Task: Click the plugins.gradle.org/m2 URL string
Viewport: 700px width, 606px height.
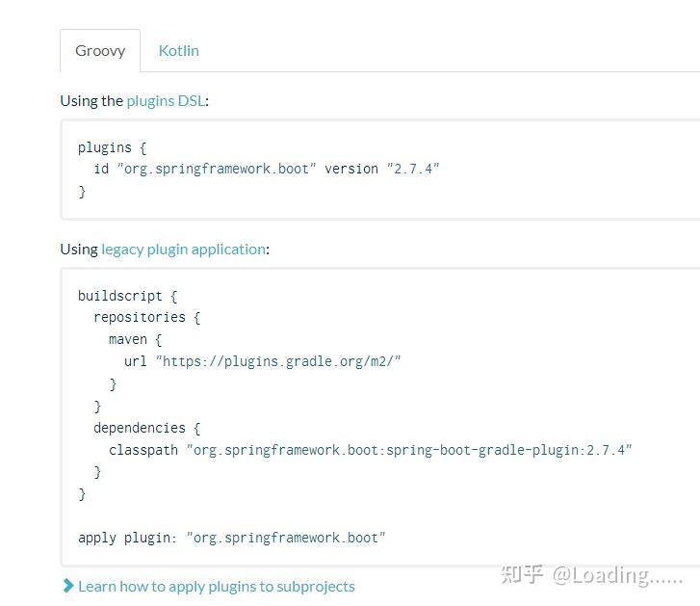Action: point(278,361)
